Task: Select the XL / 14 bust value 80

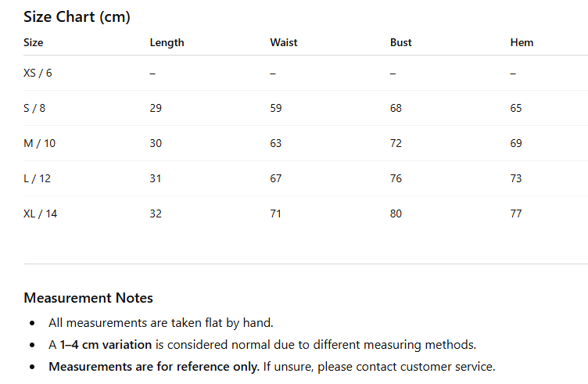Action: [x=396, y=214]
